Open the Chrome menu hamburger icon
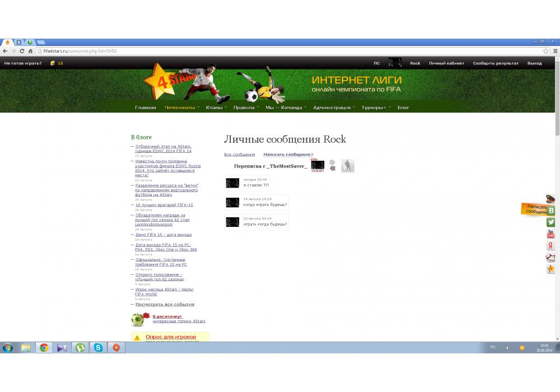 [556, 51]
